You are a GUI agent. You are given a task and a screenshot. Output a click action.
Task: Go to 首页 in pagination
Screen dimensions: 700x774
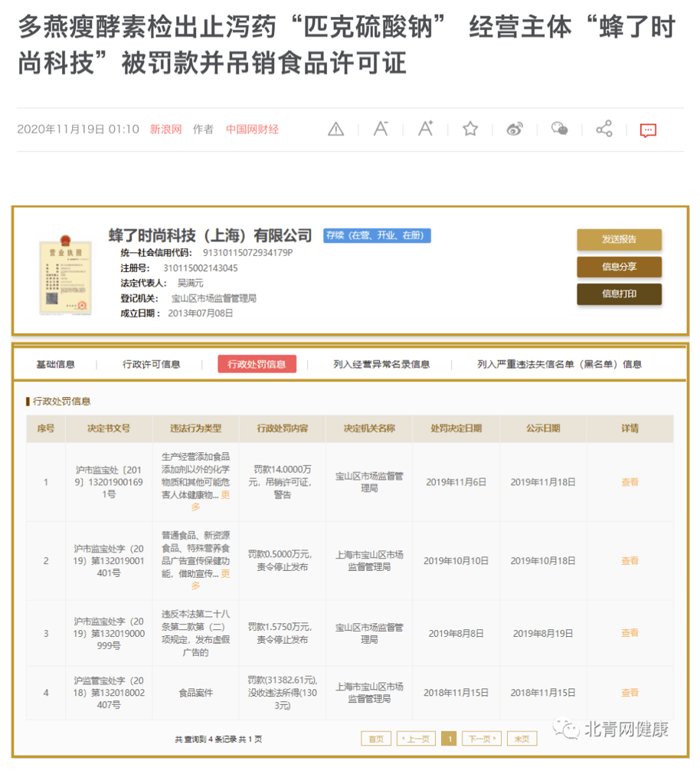[376, 739]
